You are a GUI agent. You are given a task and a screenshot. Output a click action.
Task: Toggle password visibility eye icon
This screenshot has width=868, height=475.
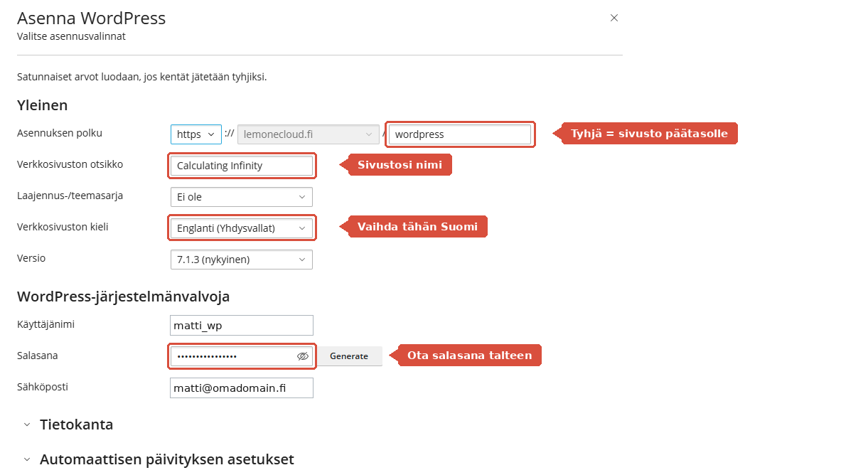click(x=303, y=356)
